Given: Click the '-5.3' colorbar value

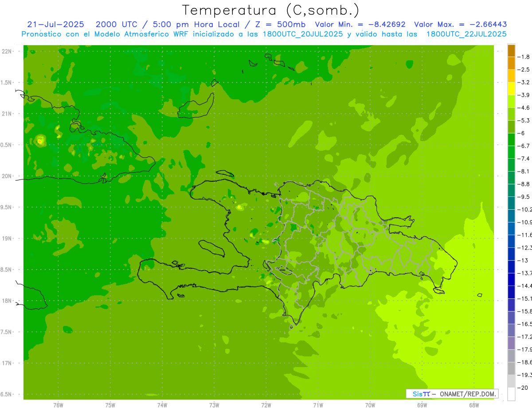Looking at the screenshot, I should 524,121.
